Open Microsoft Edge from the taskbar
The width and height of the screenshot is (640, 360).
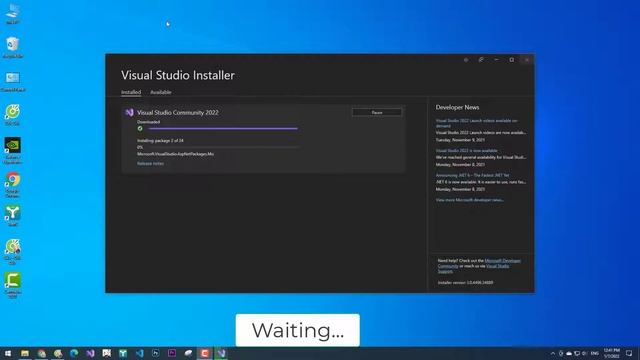[74, 353]
